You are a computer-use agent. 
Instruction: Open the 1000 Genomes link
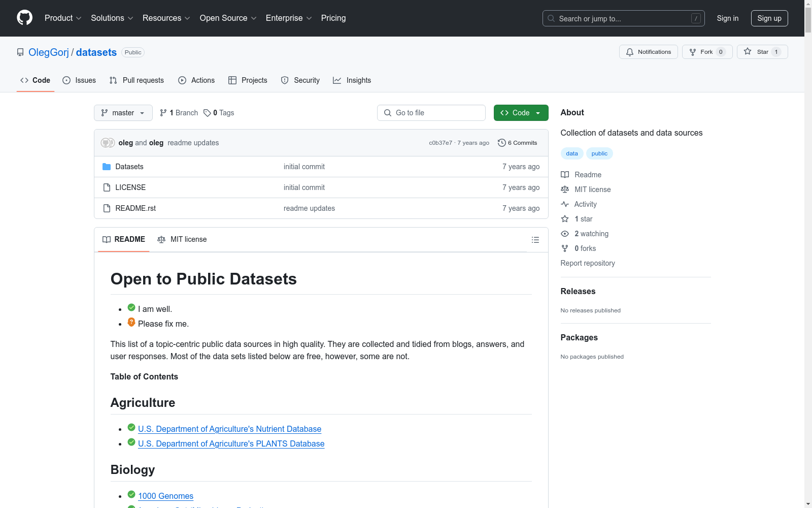point(165,496)
